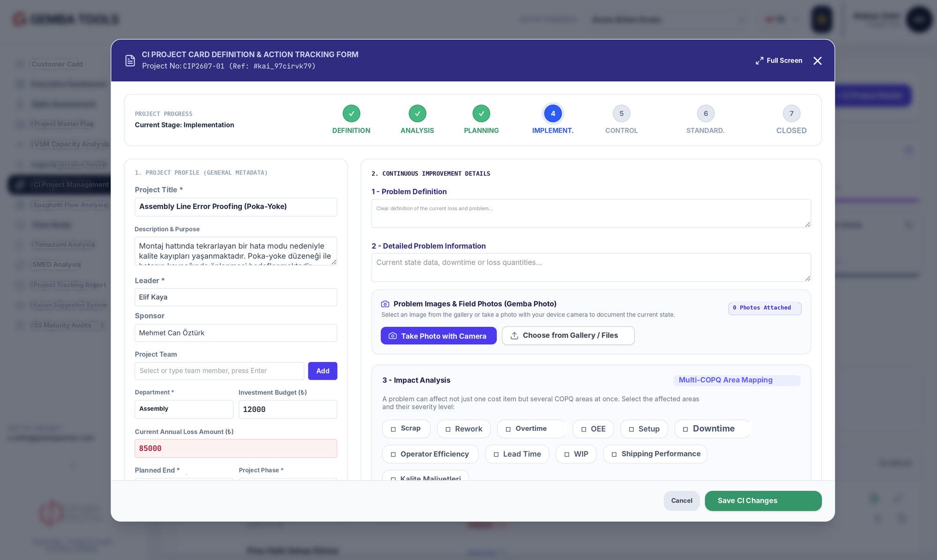
Task: Click Save CI Changes button
Action: point(763,501)
